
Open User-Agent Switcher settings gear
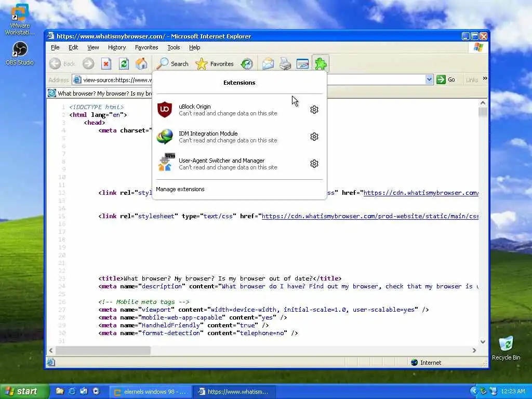pyautogui.click(x=314, y=164)
